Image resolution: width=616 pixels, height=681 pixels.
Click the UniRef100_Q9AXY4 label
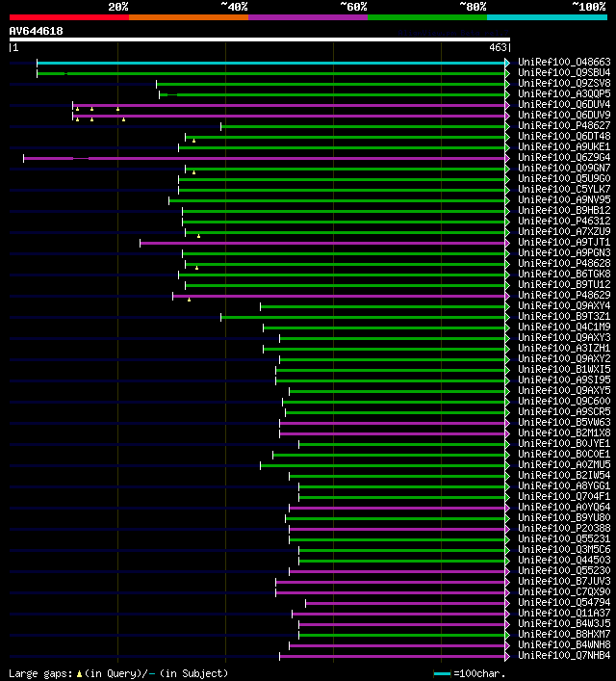564,305
